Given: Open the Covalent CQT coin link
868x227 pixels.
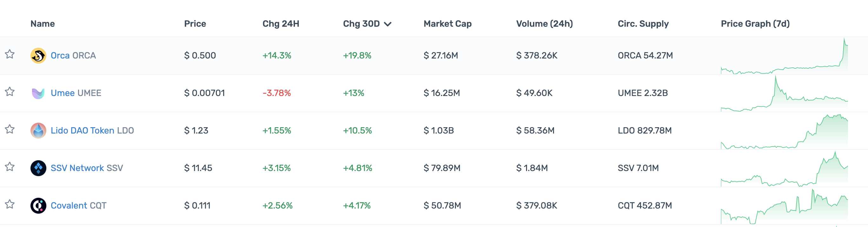Looking at the screenshot, I should 78,205.
